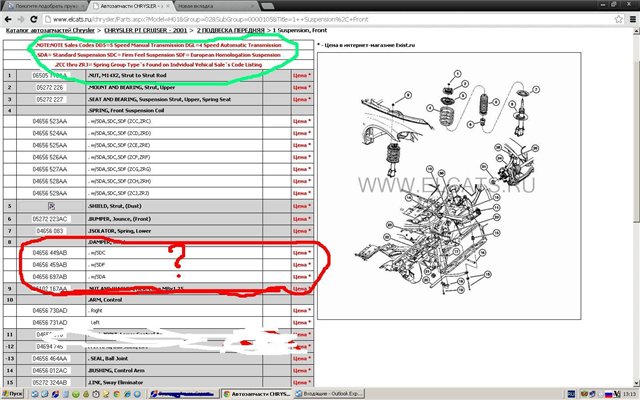
Task: Switch to 'Автозапчасти CHRYS...' taskbar button
Action: [257, 394]
